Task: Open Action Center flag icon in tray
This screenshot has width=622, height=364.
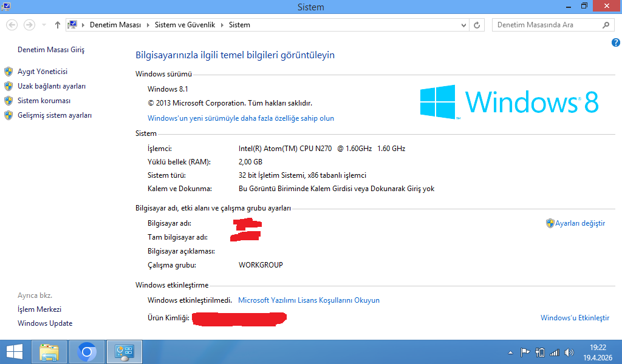Action: point(525,352)
